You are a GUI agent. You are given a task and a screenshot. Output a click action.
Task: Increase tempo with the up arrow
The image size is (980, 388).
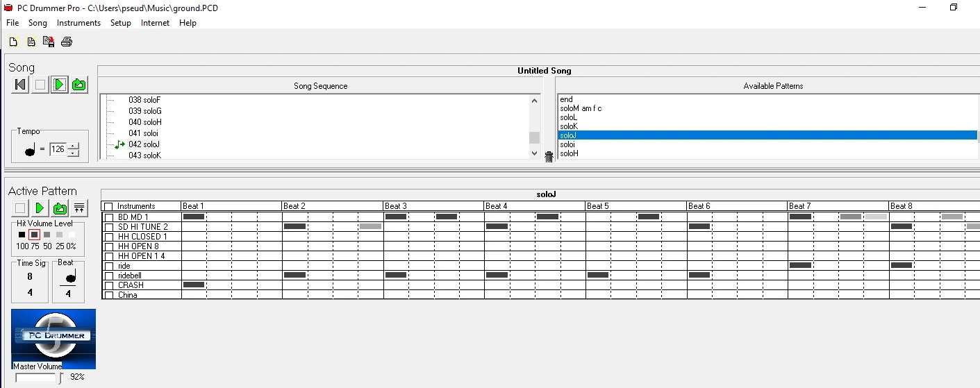point(74,146)
